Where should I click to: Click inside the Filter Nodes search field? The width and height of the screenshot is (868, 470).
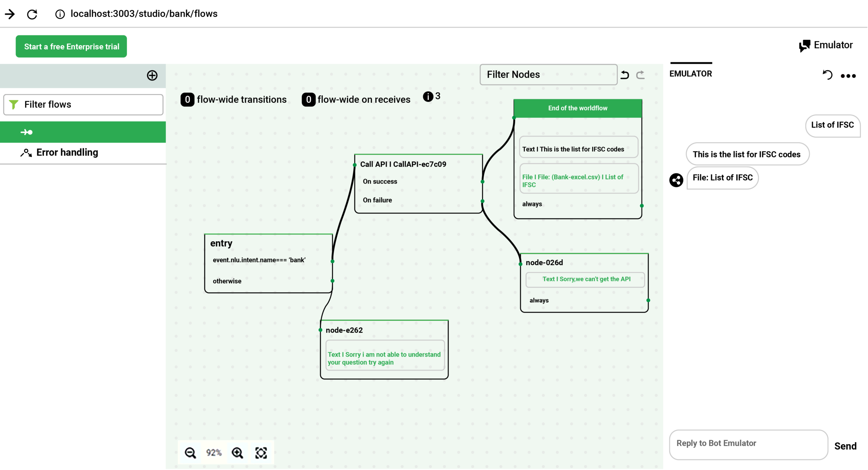tap(548, 74)
